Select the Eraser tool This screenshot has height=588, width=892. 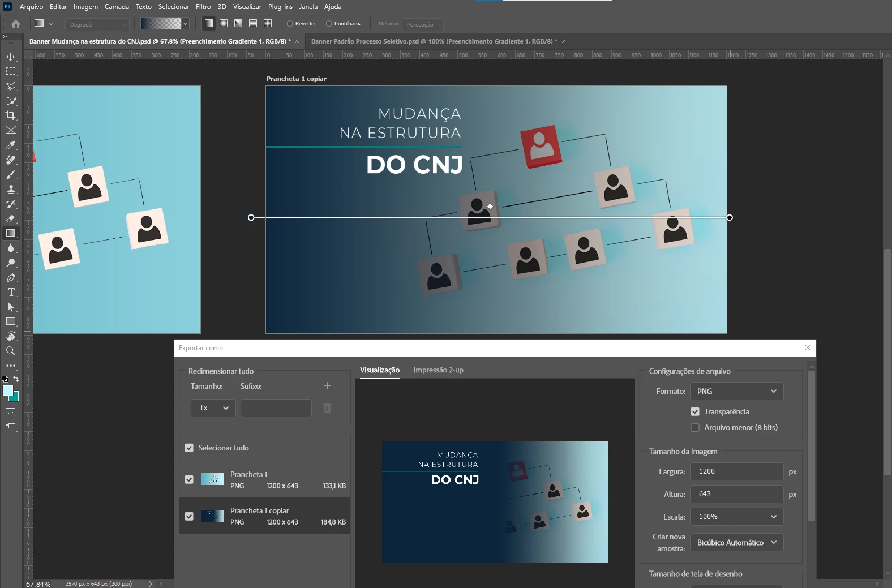point(11,218)
